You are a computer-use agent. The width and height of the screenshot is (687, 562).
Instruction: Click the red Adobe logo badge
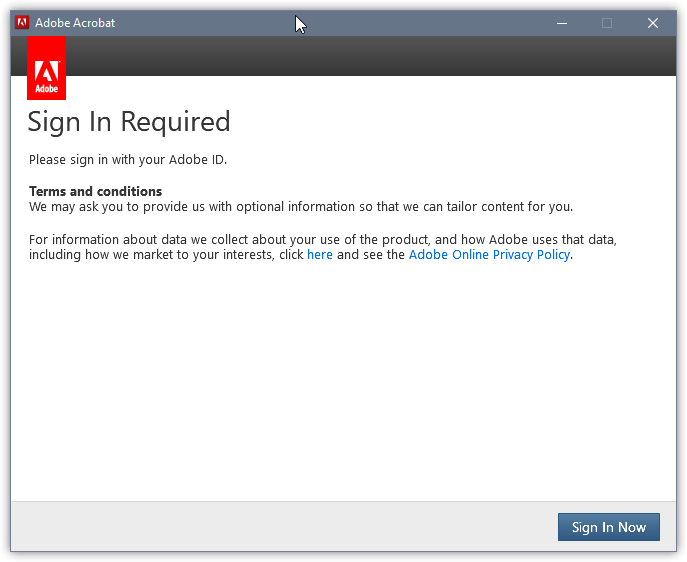46,68
